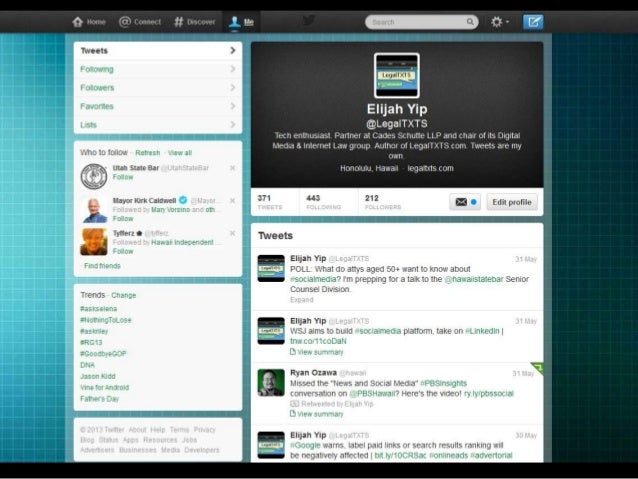Open the #Google hashtag in the last tweet

(x=305, y=445)
